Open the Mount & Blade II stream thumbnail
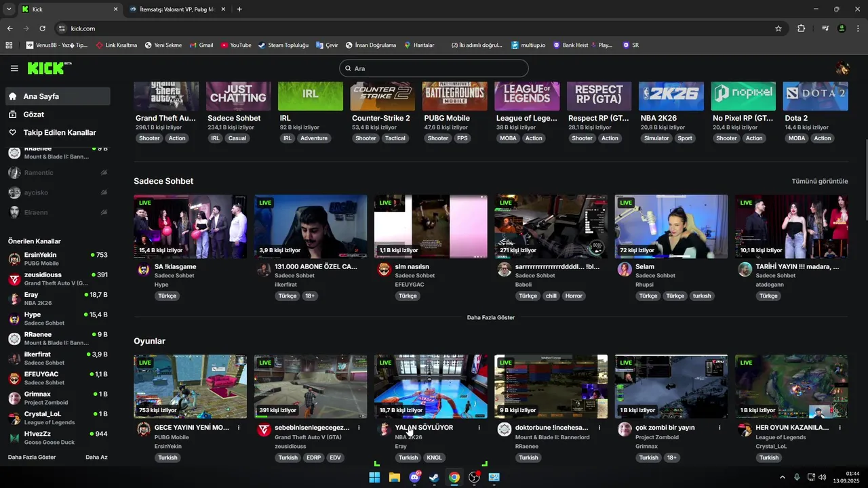868x488 pixels. pyautogui.click(x=551, y=386)
